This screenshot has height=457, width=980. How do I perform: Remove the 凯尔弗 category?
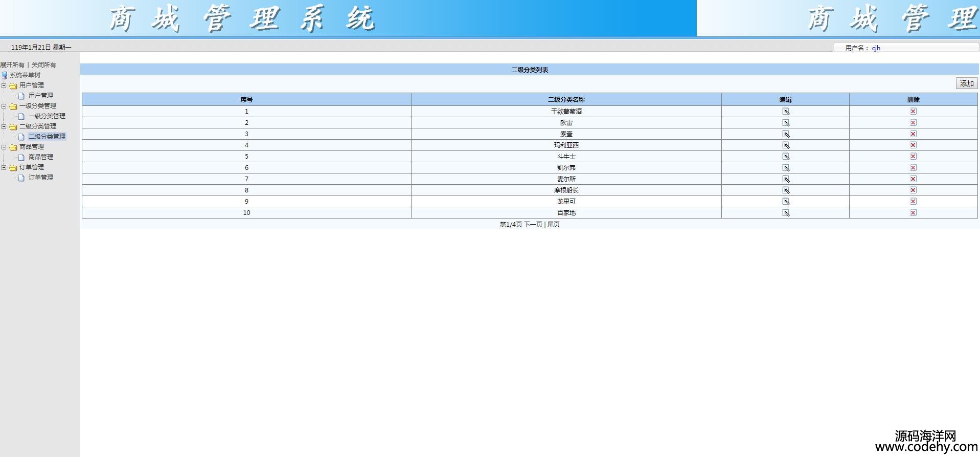[x=913, y=167]
